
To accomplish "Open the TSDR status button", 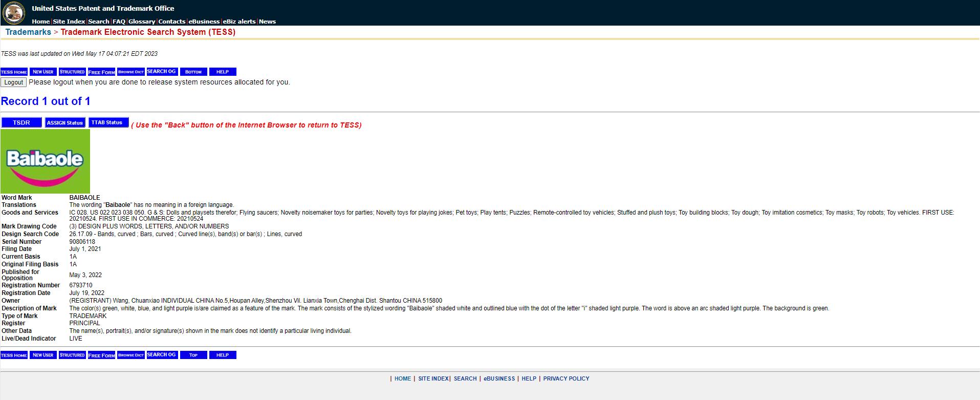I will tap(21, 123).
